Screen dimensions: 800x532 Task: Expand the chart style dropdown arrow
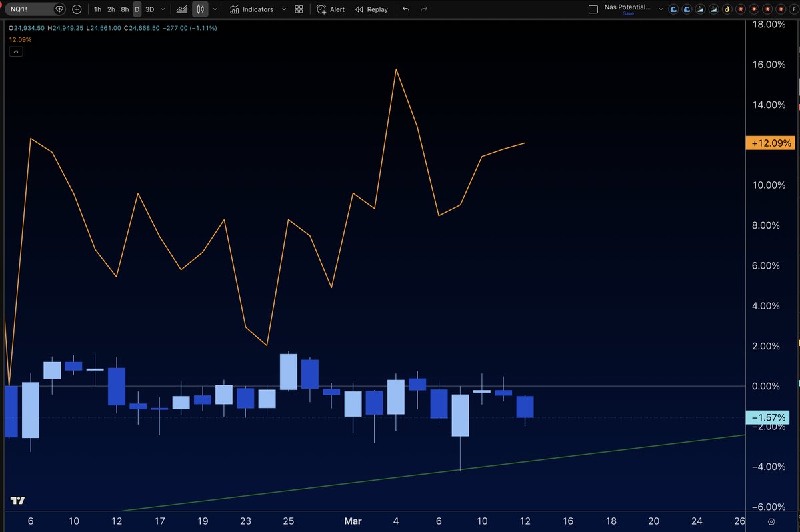point(214,9)
